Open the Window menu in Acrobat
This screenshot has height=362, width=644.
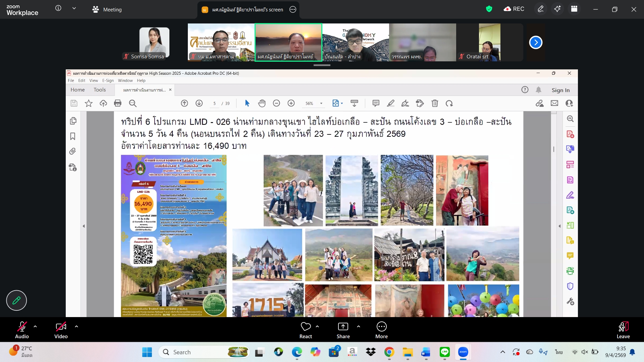125,80
